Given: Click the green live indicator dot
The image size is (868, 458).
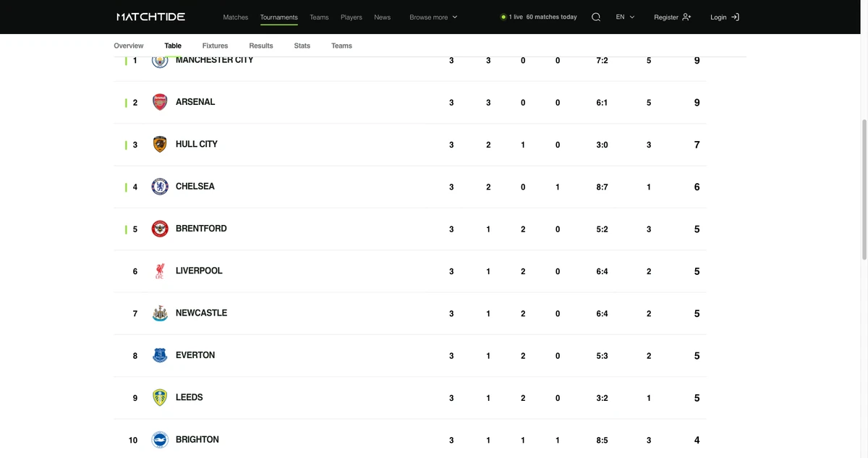Looking at the screenshot, I should tap(503, 17).
